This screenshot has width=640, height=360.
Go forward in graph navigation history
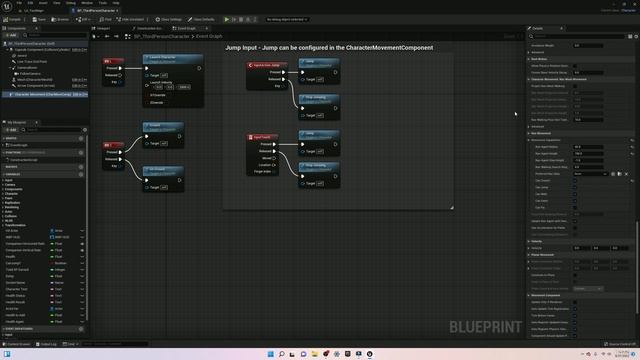click(116, 36)
